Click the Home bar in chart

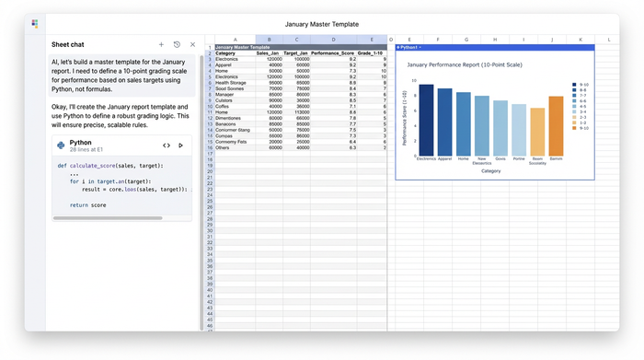click(x=464, y=123)
